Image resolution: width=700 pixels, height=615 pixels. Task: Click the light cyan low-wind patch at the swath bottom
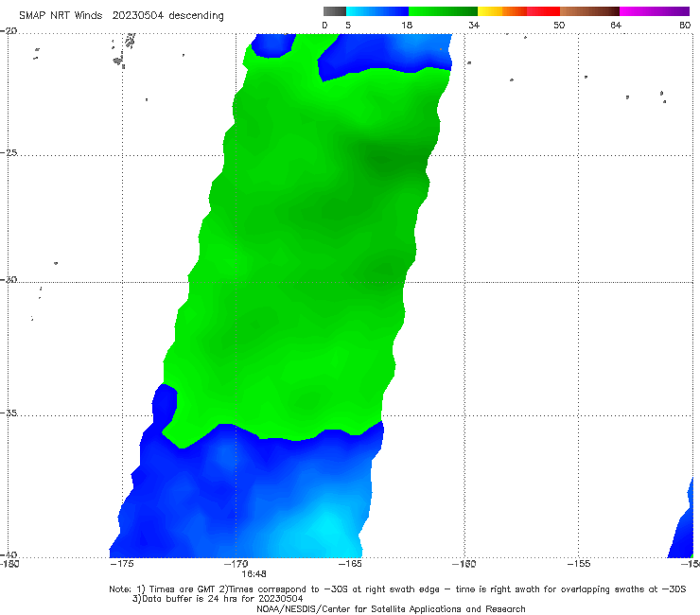click(x=328, y=529)
